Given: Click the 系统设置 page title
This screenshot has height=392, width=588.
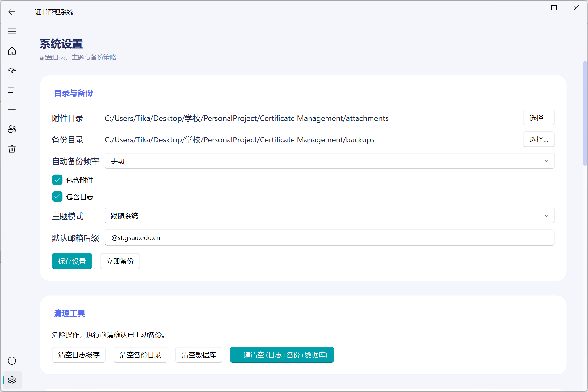Looking at the screenshot, I should (x=61, y=44).
